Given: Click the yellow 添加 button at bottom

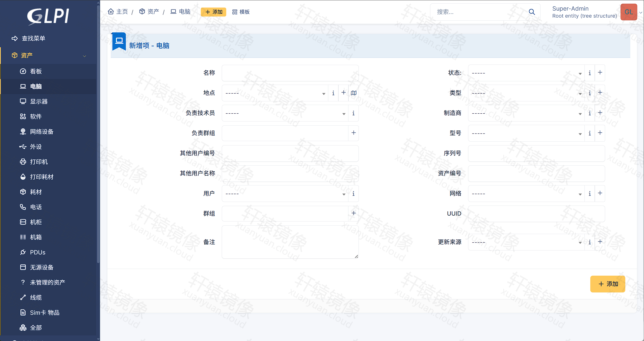Looking at the screenshot, I should [x=607, y=284].
